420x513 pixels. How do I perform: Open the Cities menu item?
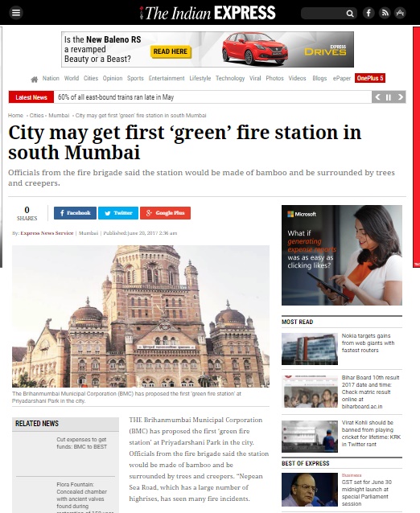point(91,78)
